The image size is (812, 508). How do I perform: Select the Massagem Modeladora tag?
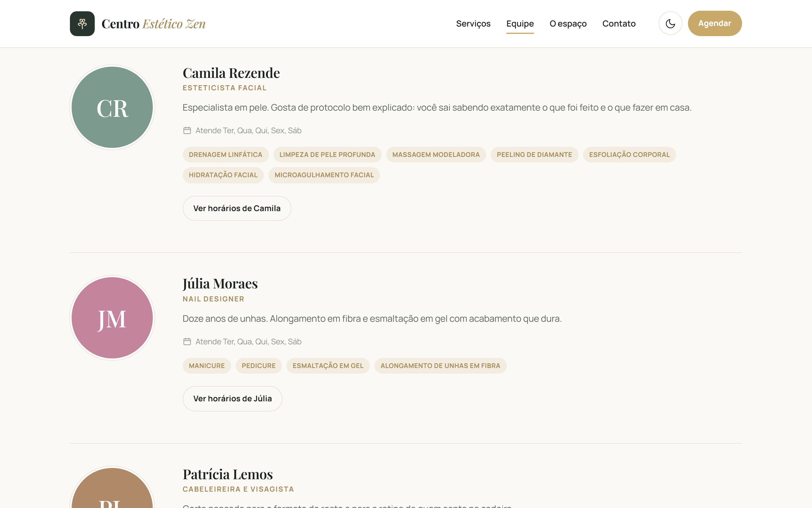[436, 155]
